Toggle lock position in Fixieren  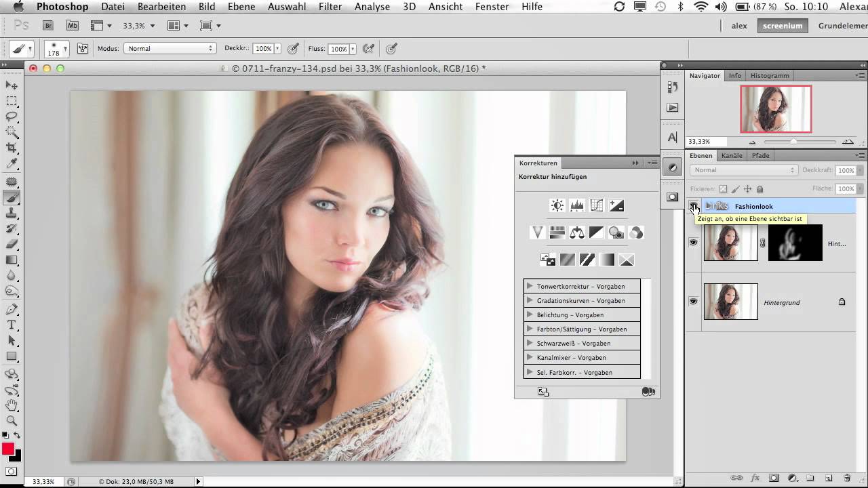pyautogui.click(x=747, y=189)
